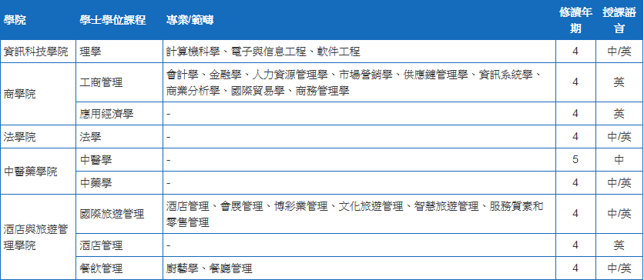The height and width of the screenshot is (280, 644).
Task: Click 中/英 language in the 中藥學 row
Action: pyautogui.click(x=620, y=182)
